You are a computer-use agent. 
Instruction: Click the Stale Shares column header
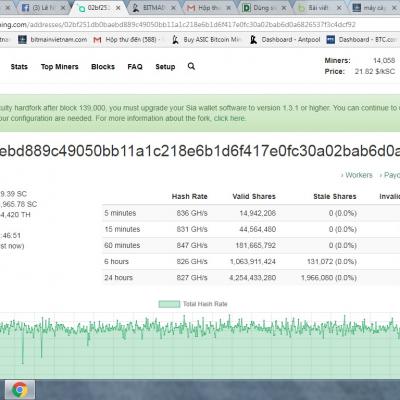tap(335, 197)
